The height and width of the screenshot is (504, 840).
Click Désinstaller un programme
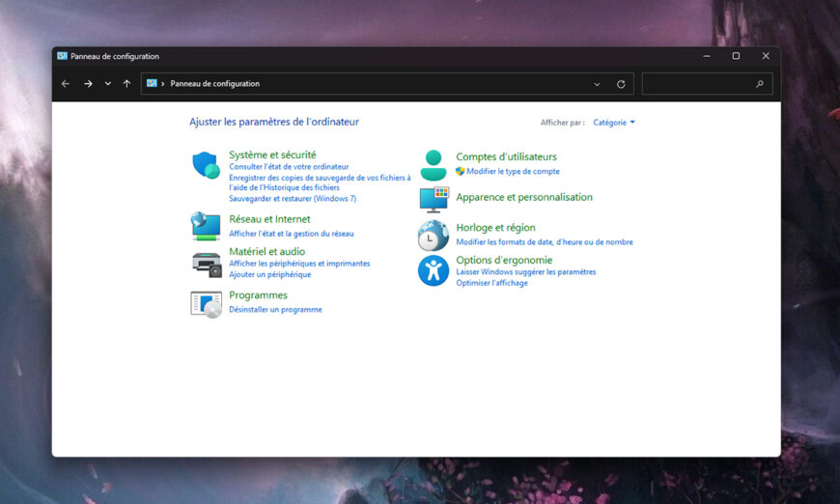(275, 310)
